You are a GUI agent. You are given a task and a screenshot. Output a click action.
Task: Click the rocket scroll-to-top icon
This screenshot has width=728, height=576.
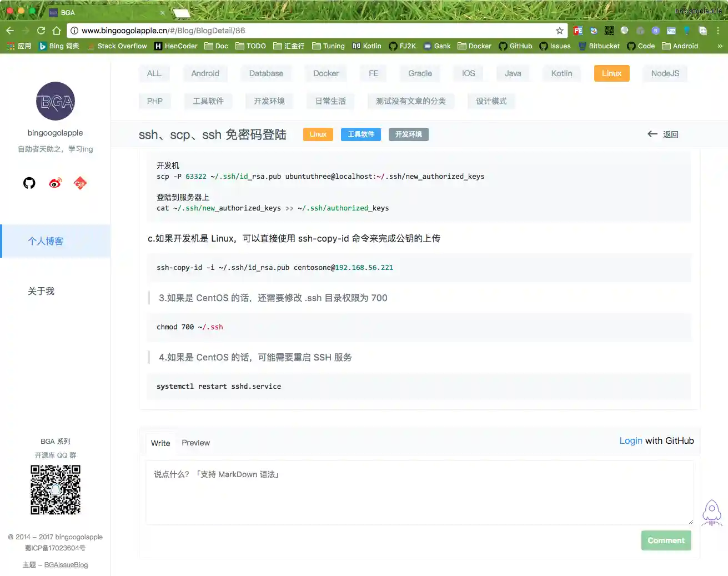click(x=711, y=513)
